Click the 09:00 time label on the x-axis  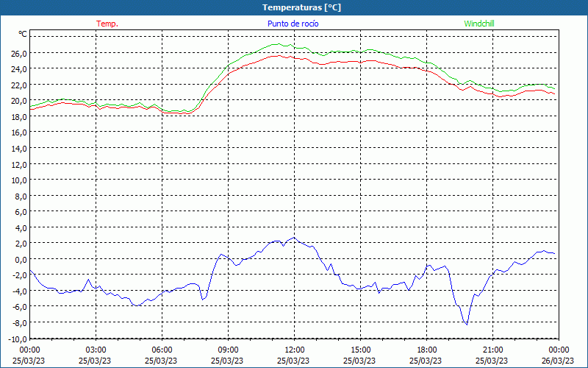click(228, 350)
